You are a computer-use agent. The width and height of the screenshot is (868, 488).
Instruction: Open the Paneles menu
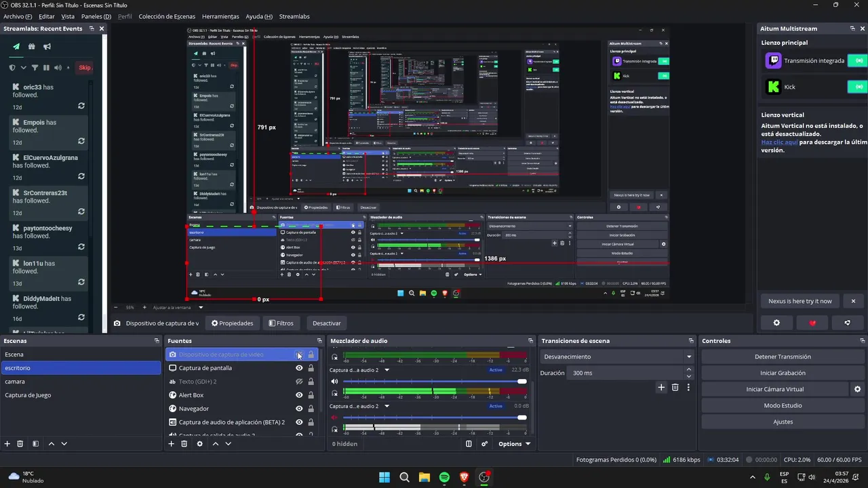(x=96, y=16)
